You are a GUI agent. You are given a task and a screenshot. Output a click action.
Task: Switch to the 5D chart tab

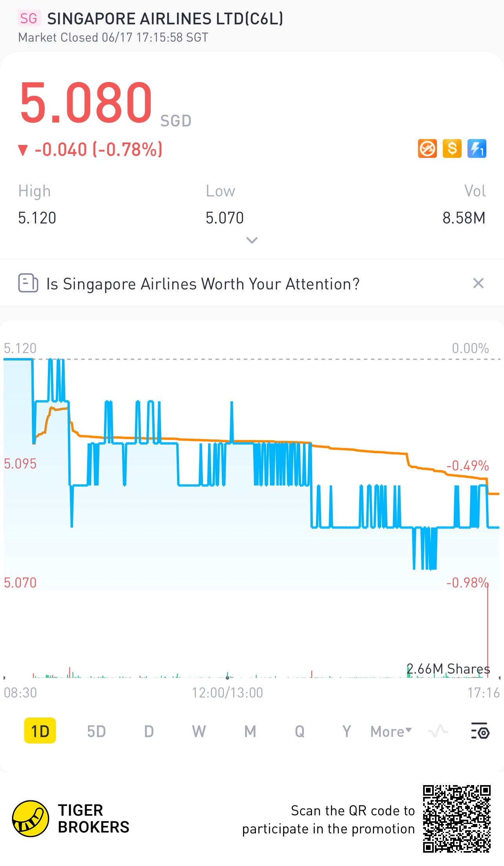point(96,731)
